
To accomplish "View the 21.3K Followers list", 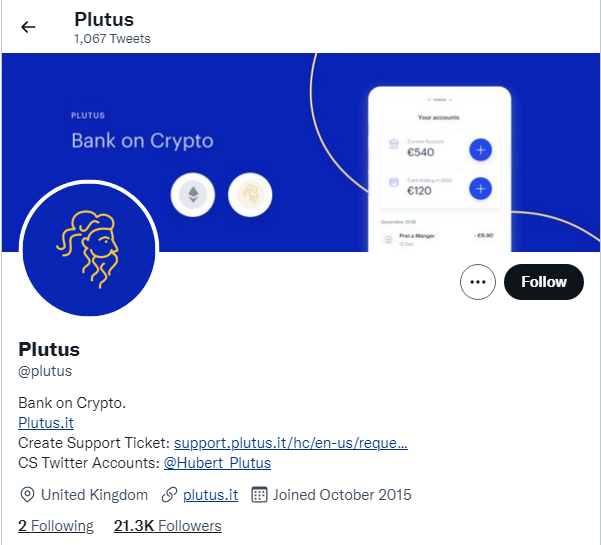I will (167, 526).
